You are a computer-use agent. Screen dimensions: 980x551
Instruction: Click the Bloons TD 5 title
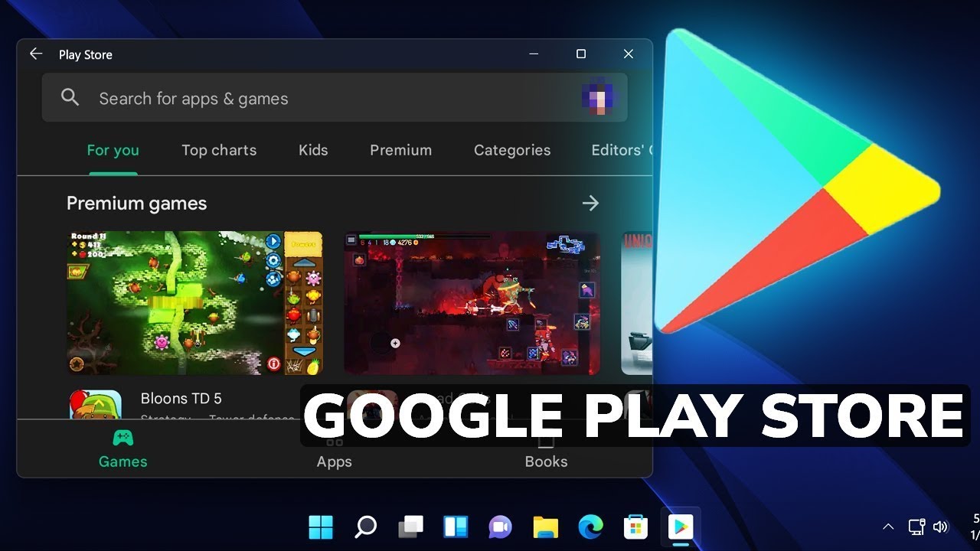pyautogui.click(x=181, y=398)
